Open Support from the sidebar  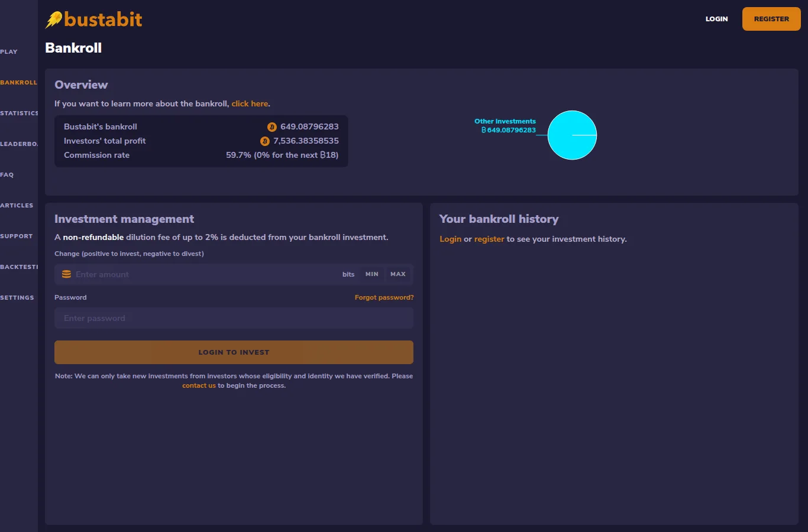(17, 236)
